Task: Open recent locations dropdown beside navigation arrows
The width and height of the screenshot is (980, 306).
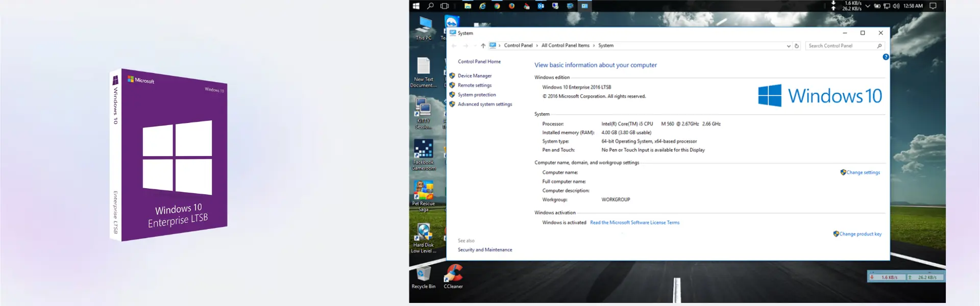Action: (475, 46)
